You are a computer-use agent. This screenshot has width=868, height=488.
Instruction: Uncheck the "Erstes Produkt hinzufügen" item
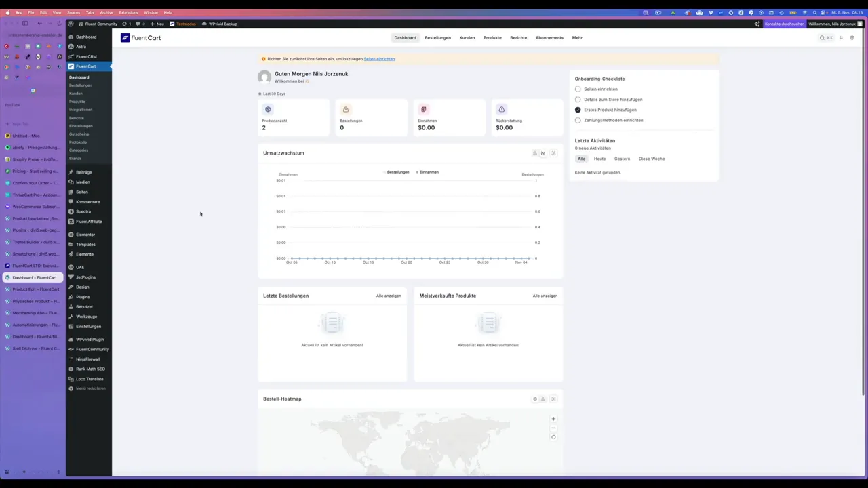coord(578,109)
